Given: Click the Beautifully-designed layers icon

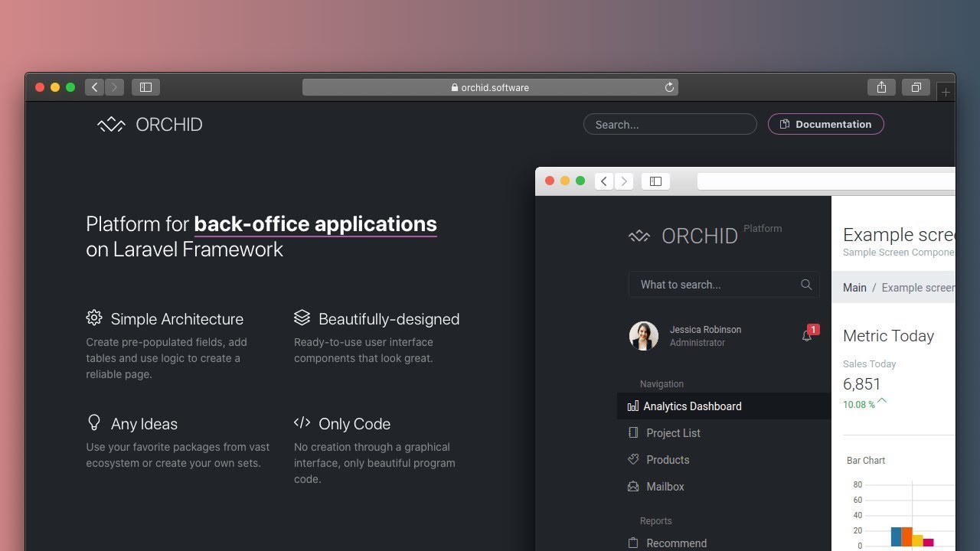Looking at the screenshot, I should [302, 318].
